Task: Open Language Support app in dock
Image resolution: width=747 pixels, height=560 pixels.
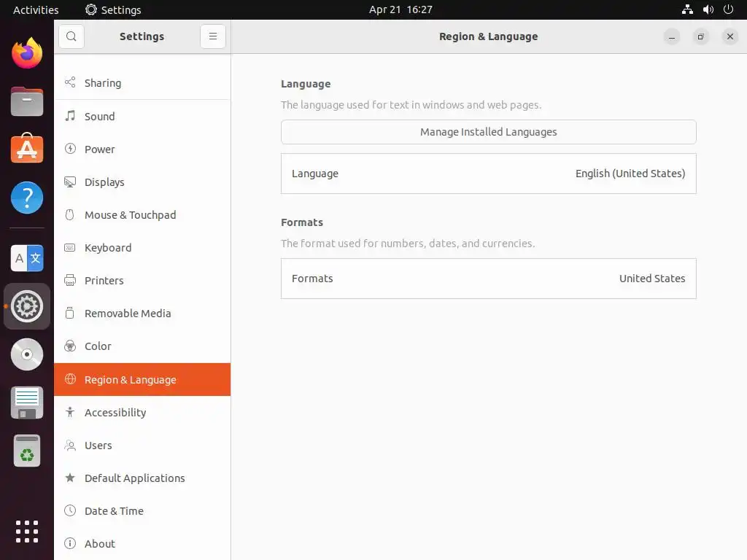Action: 27,258
